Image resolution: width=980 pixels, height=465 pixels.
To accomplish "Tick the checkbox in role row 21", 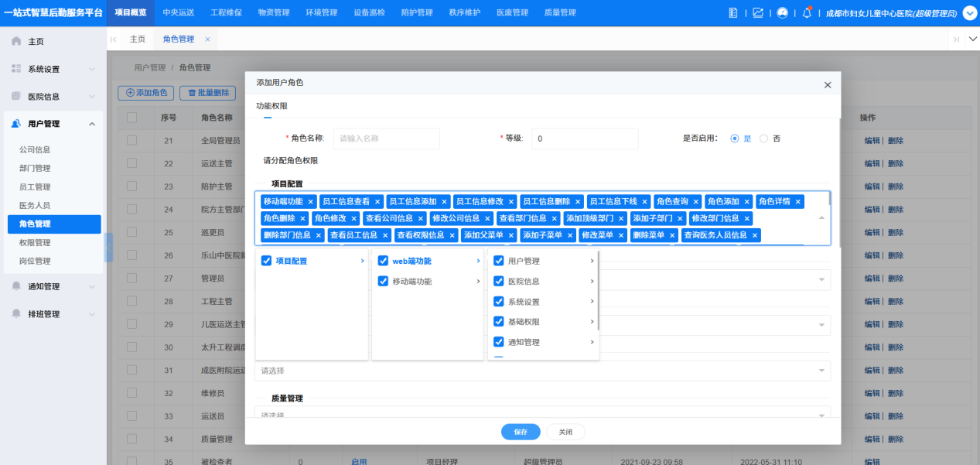I will [131, 140].
